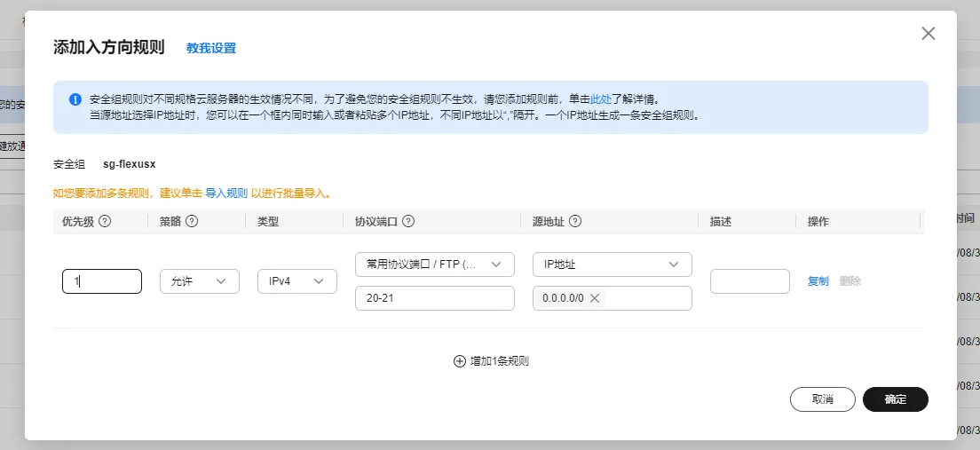
Task: Open the policy dropdown showing 允许
Action: (200, 281)
